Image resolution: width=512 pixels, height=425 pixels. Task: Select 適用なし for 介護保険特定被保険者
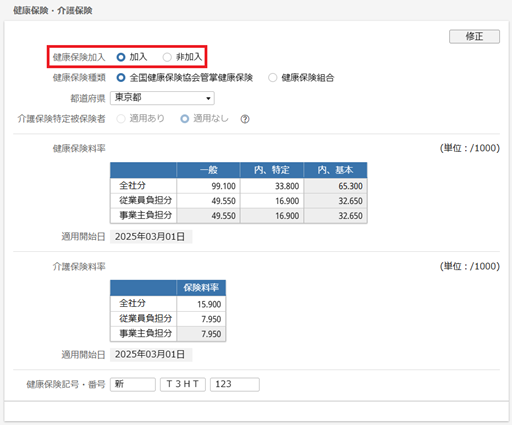(184, 119)
